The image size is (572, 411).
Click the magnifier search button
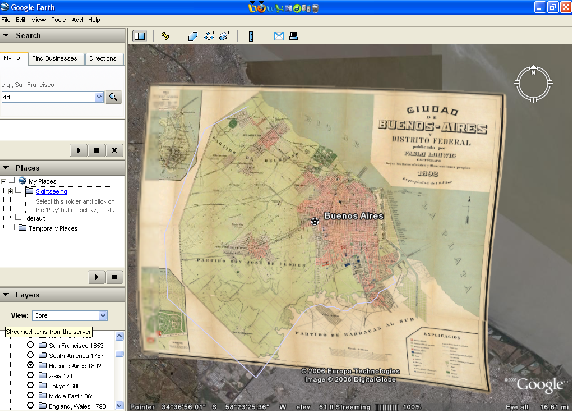[113, 97]
